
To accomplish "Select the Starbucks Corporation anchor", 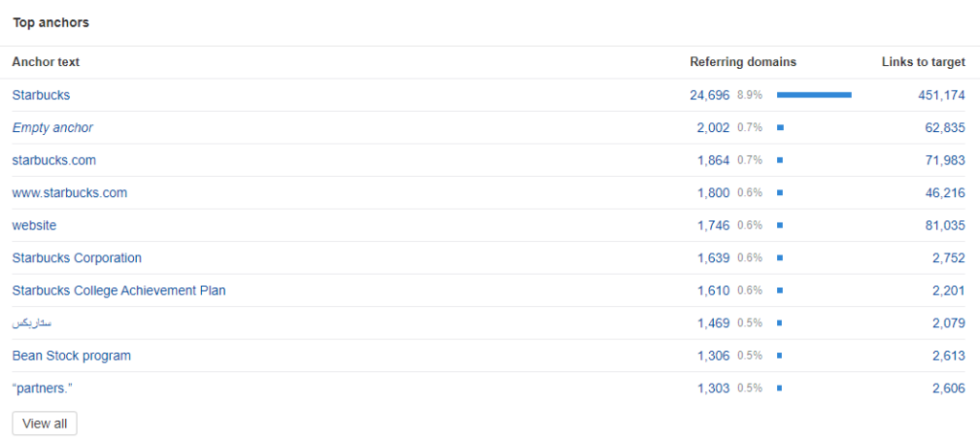I will coord(77,257).
